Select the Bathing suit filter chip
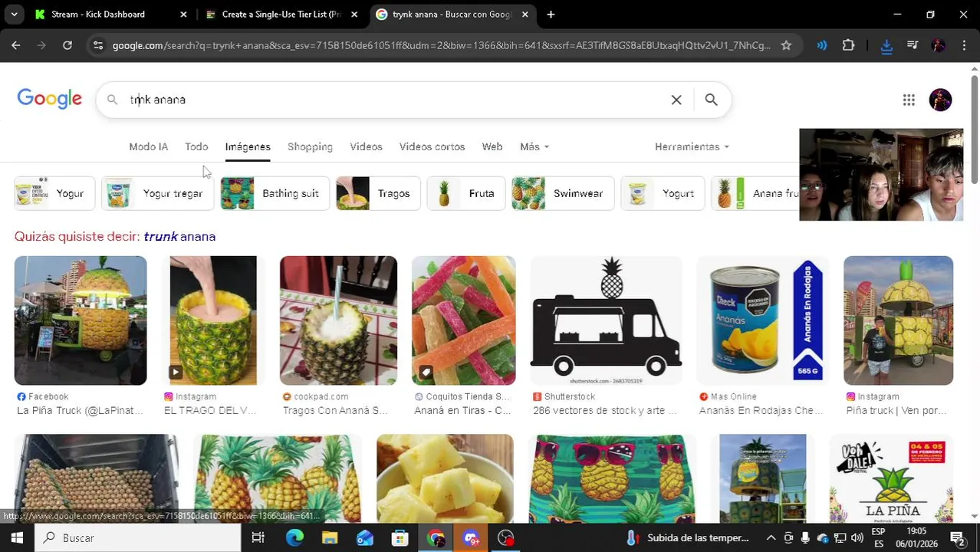The width and height of the screenshot is (980, 552). [x=275, y=193]
